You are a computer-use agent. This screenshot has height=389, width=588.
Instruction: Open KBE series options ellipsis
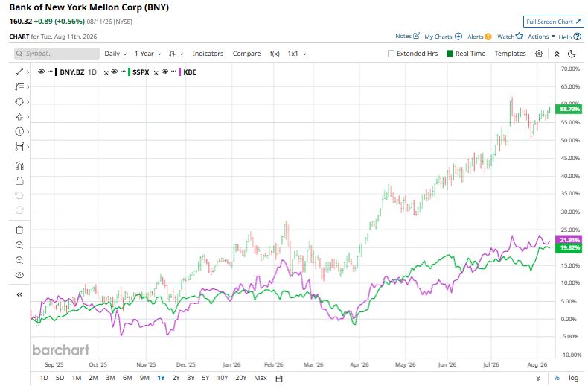(173, 71)
